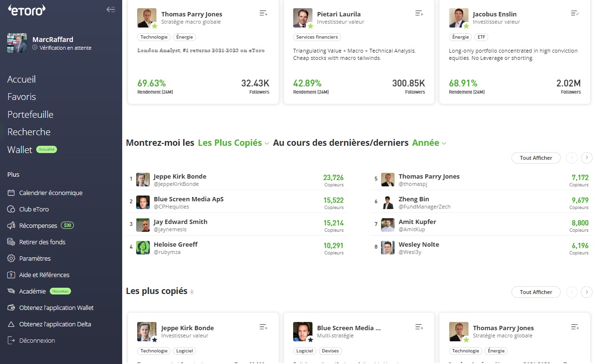
Task: Open the Récompenses megaphone icon
Action: click(12, 226)
